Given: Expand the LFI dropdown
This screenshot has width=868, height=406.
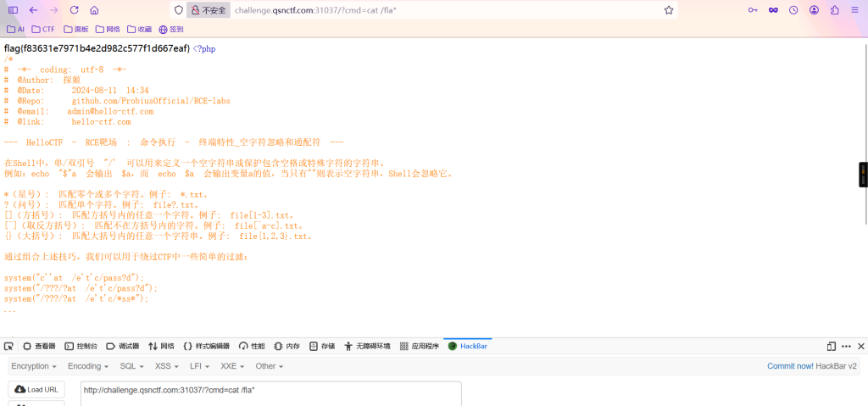Looking at the screenshot, I should click(199, 366).
